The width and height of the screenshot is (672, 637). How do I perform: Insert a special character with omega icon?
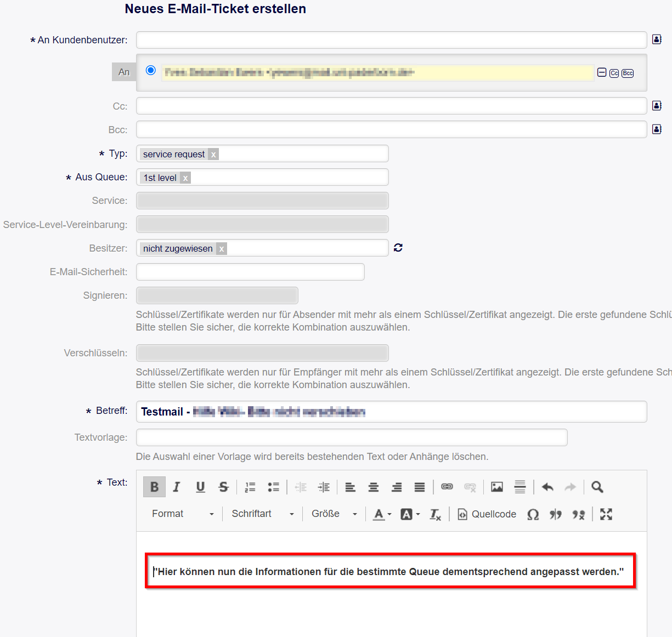(x=533, y=514)
